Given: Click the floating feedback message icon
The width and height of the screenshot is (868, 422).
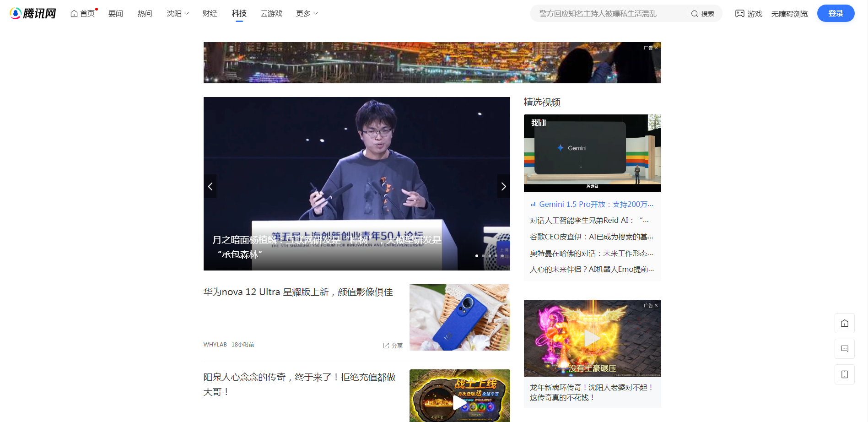Looking at the screenshot, I should 844,349.
